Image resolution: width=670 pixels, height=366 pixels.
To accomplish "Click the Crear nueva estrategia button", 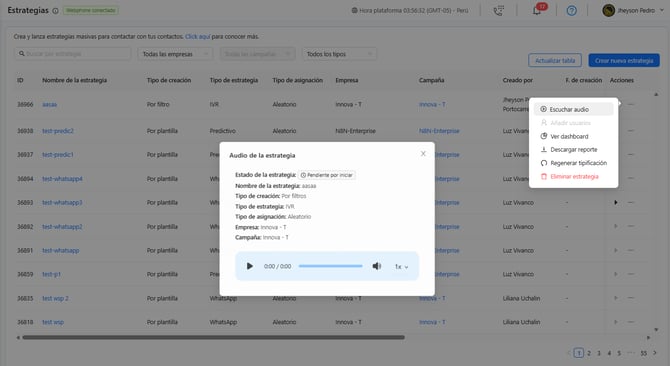I will pyautogui.click(x=624, y=60).
